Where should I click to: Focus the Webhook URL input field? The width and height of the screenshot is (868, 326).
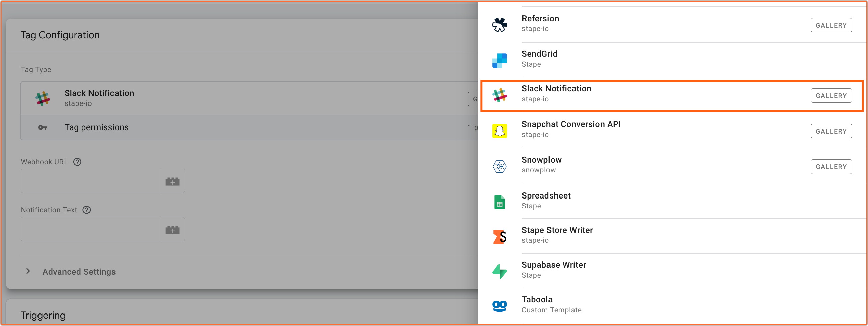click(91, 181)
